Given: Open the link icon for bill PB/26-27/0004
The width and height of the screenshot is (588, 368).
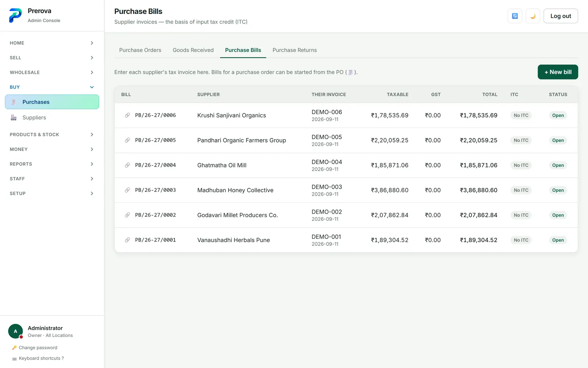Looking at the screenshot, I should (x=128, y=165).
